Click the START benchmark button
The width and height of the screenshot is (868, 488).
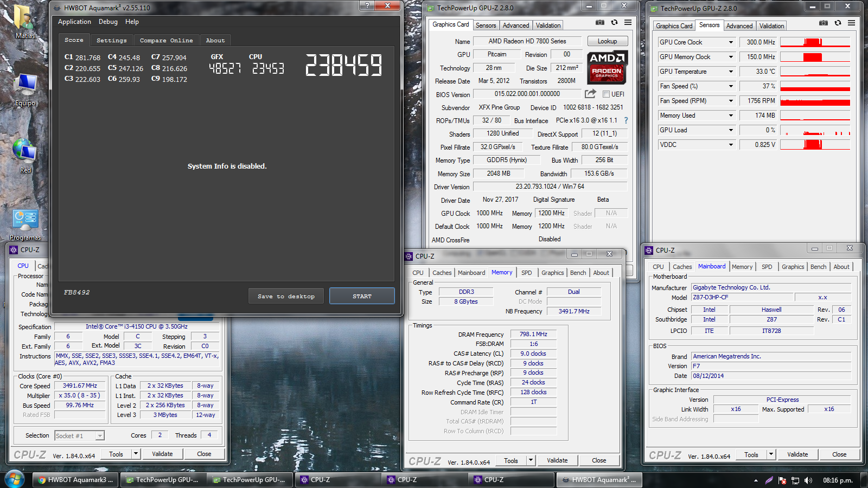[362, 296]
